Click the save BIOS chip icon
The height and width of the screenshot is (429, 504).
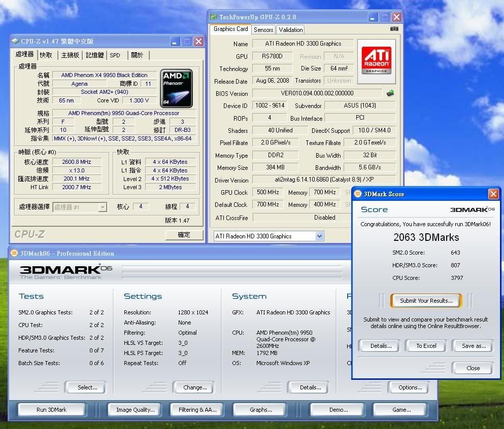[390, 93]
